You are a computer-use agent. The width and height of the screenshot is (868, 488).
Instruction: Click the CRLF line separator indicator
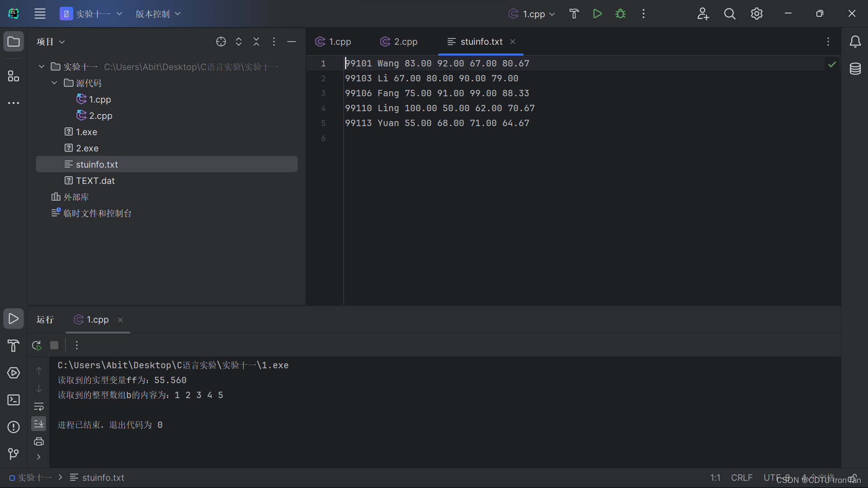[x=741, y=478]
